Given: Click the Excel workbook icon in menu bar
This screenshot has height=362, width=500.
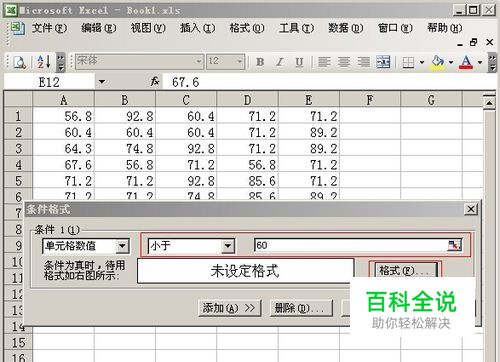Looking at the screenshot, I should [x=17, y=29].
